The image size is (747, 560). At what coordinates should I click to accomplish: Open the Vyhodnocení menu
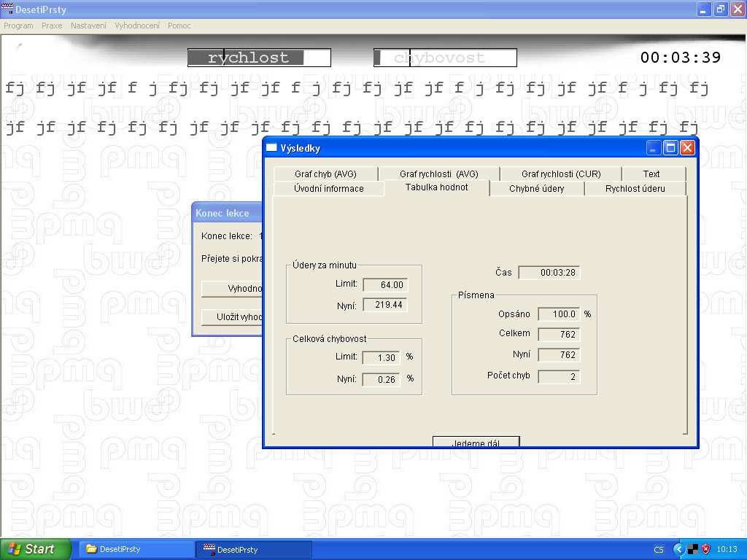(137, 26)
